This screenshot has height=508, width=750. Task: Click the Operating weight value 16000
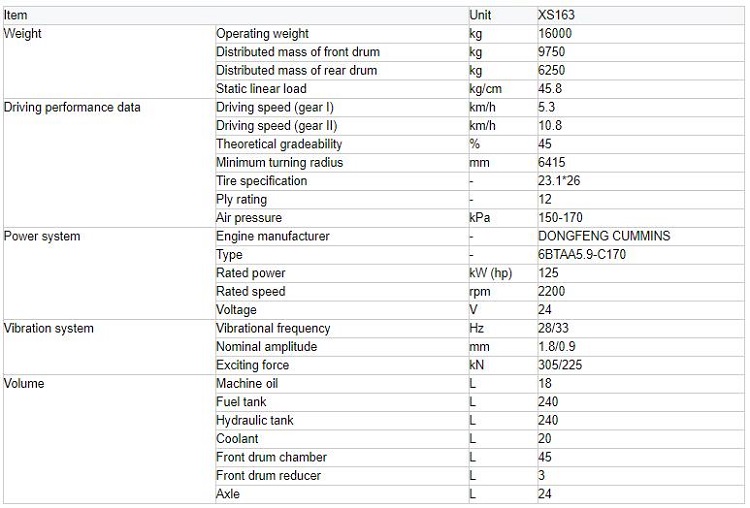click(555, 33)
